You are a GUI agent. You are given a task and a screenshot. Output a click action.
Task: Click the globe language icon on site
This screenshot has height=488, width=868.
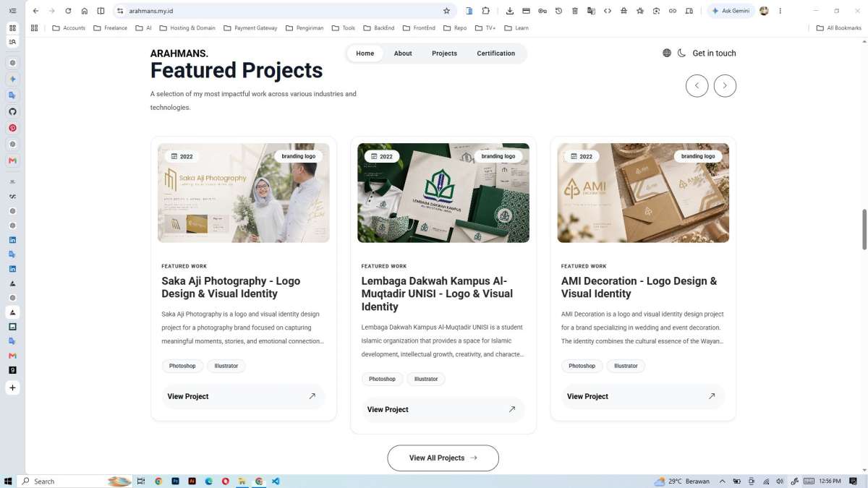point(667,53)
